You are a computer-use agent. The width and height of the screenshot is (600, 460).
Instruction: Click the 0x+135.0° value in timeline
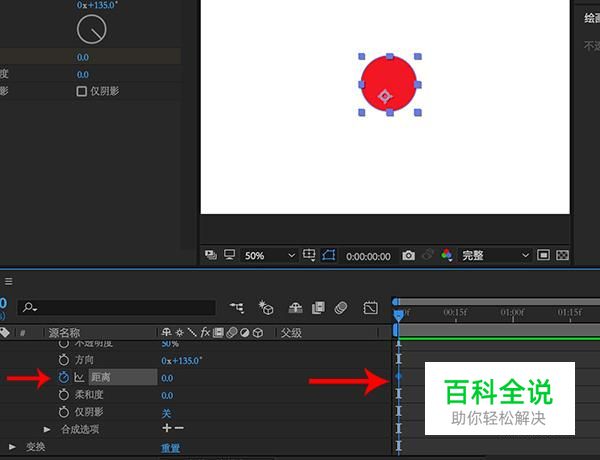tap(181, 360)
